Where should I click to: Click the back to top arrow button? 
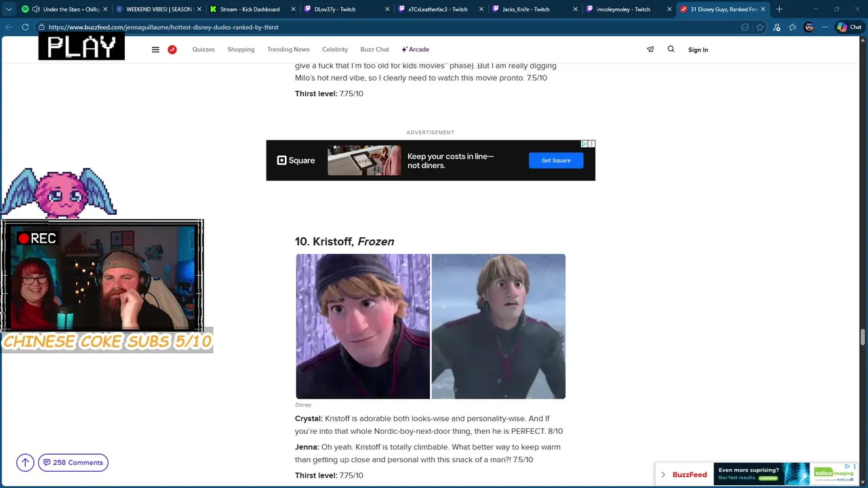[x=25, y=463]
